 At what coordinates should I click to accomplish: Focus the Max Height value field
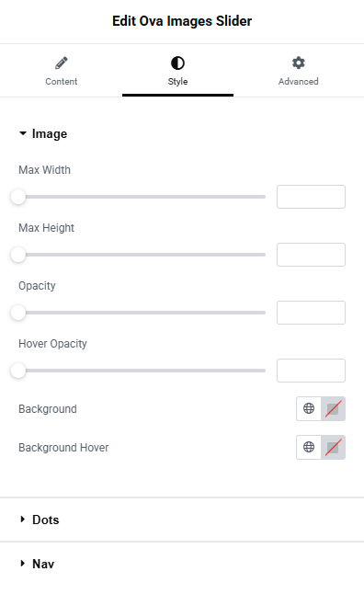click(311, 255)
